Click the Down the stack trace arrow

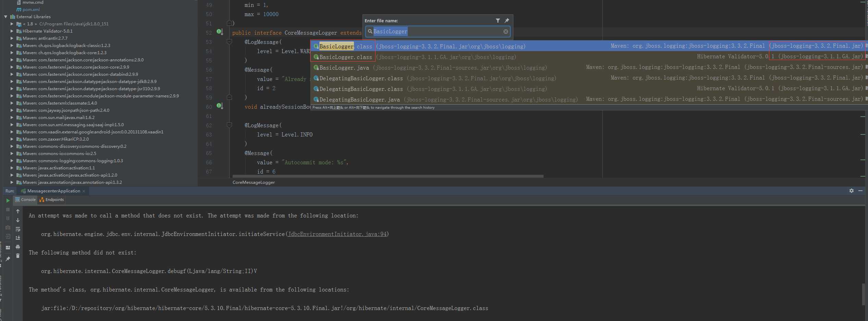coord(18,220)
